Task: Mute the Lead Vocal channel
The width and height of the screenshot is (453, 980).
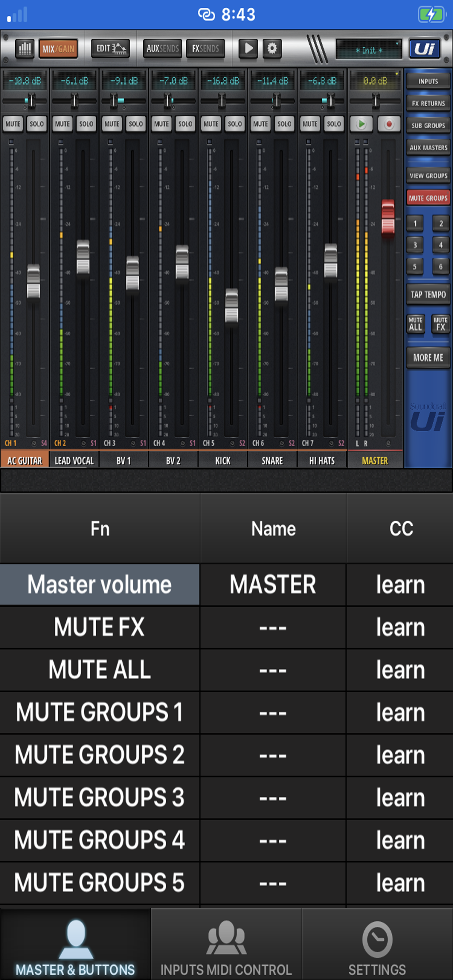Action: point(62,124)
